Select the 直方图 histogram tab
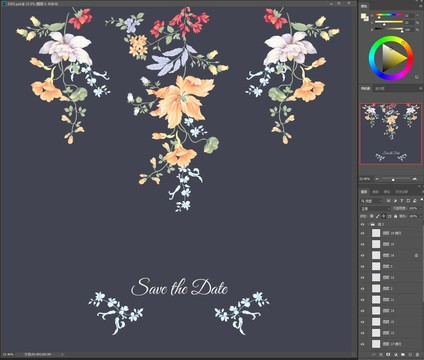This screenshot has height=360, width=424. pyautogui.click(x=380, y=88)
